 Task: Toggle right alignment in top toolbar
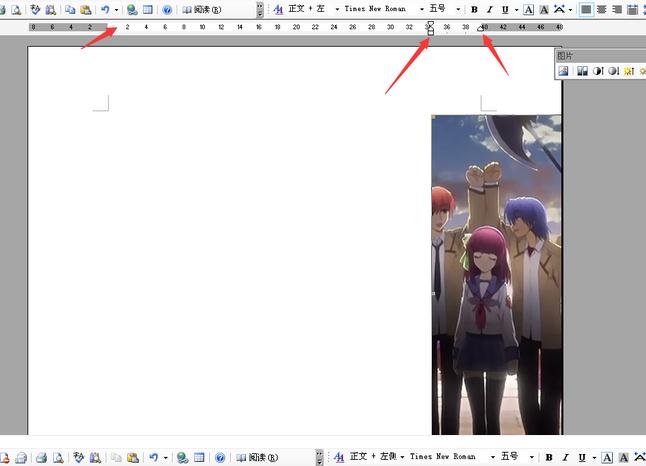[x=617, y=9]
